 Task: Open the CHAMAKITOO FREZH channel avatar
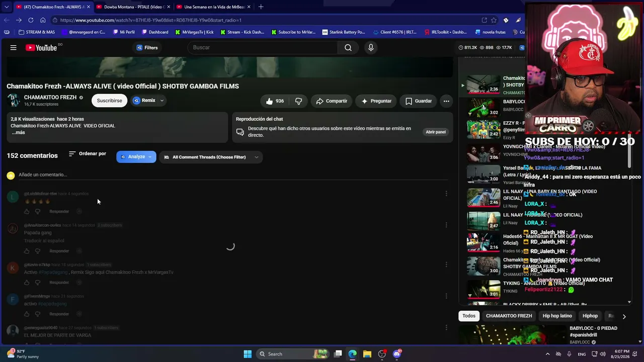click(x=14, y=100)
